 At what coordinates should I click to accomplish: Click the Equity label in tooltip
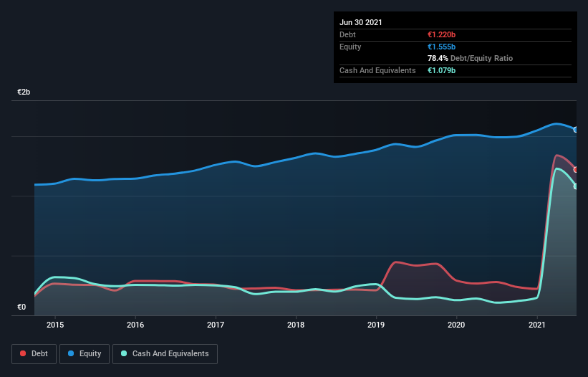coord(350,47)
